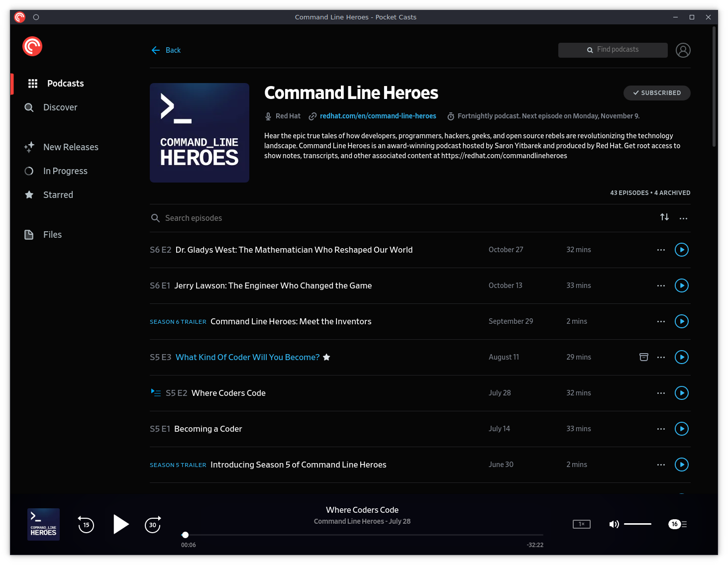Unstar the What Kind Of Coder episode
Image resolution: width=728 pixels, height=565 pixels.
point(326,357)
